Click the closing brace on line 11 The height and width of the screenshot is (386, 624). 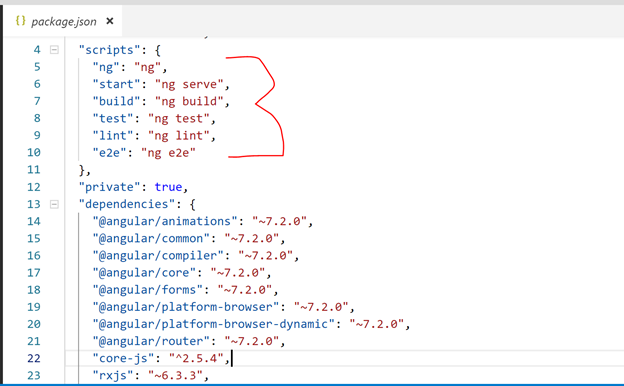coord(82,170)
